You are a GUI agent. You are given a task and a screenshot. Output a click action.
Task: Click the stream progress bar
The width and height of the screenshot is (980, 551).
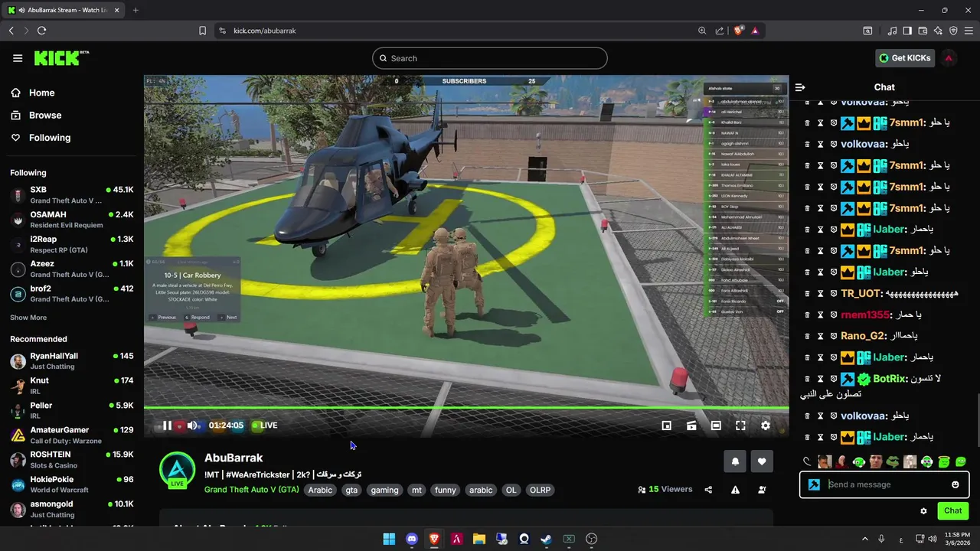pyautogui.click(x=466, y=408)
